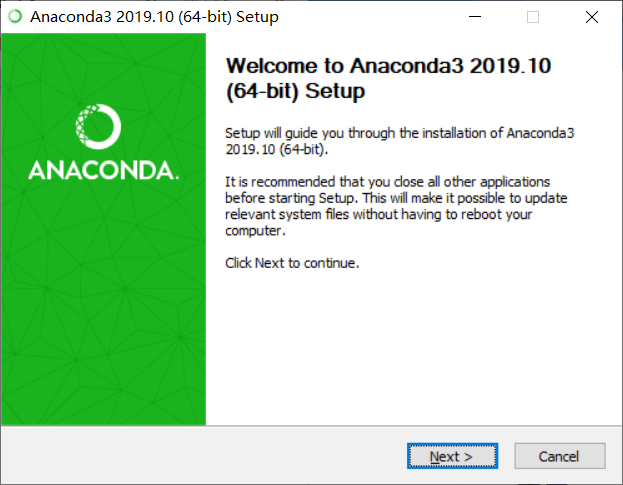Click the disabled maximize window button

click(533, 17)
